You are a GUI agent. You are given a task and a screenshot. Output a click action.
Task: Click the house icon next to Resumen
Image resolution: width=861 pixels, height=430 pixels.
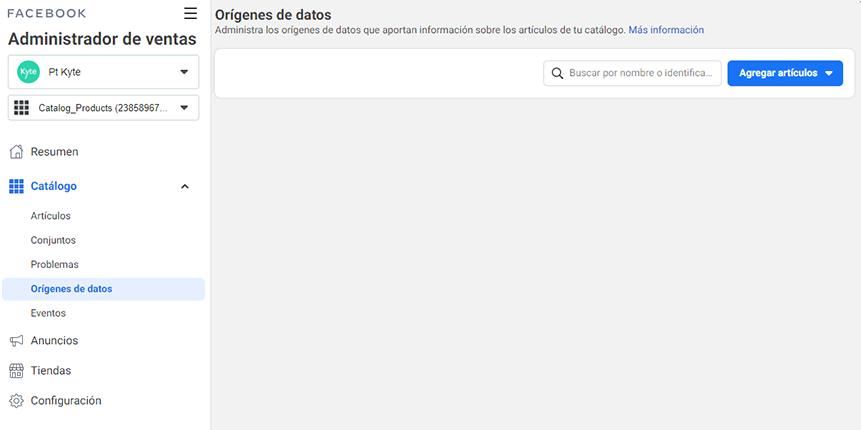pyautogui.click(x=16, y=152)
